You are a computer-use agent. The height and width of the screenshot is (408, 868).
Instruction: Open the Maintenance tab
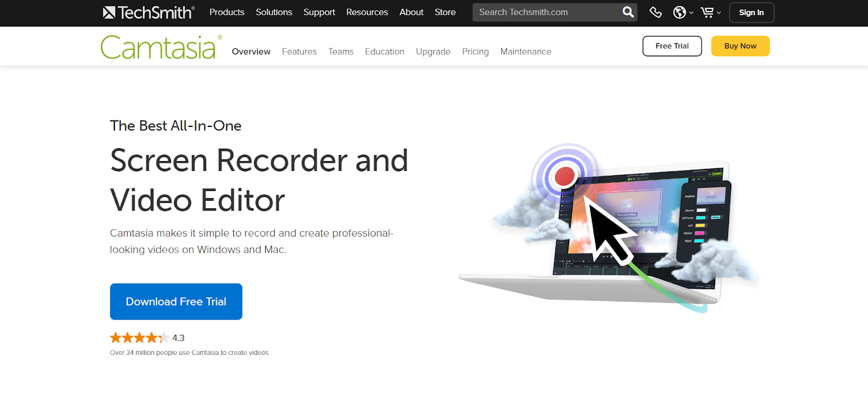pyautogui.click(x=526, y=52)
